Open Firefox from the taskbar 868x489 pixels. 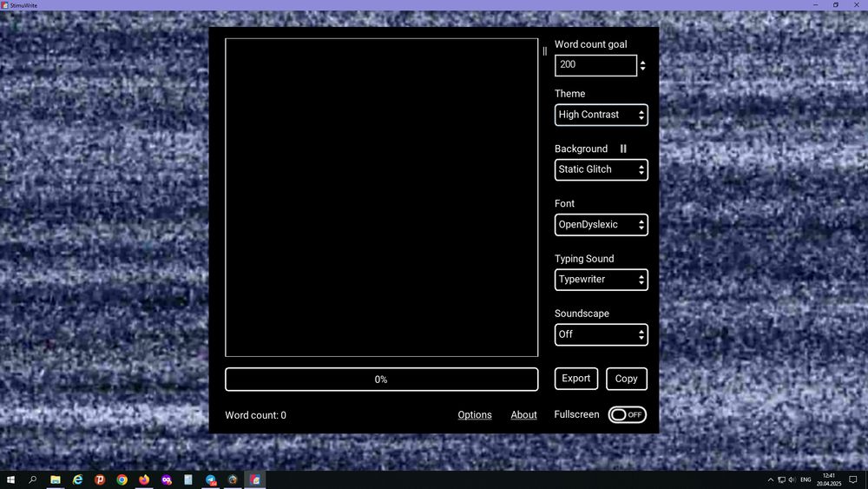144,479
